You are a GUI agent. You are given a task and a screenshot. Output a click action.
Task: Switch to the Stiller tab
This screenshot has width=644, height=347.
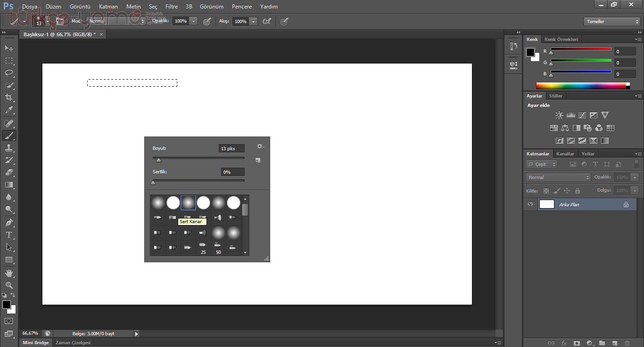pos(556,96)
